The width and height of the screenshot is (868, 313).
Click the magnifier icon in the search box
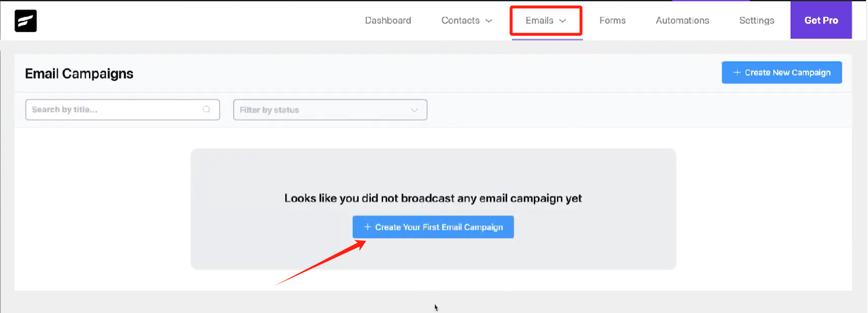pyautogui.click(x=207, y=109)
